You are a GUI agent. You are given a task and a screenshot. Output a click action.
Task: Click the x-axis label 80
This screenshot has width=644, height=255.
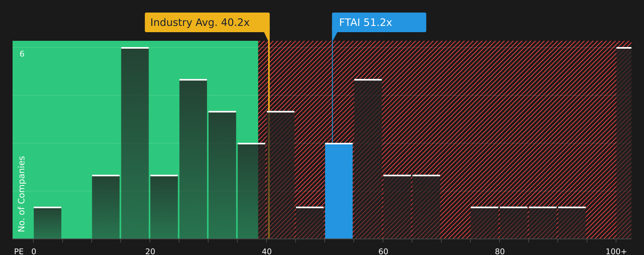click(499, 251)
